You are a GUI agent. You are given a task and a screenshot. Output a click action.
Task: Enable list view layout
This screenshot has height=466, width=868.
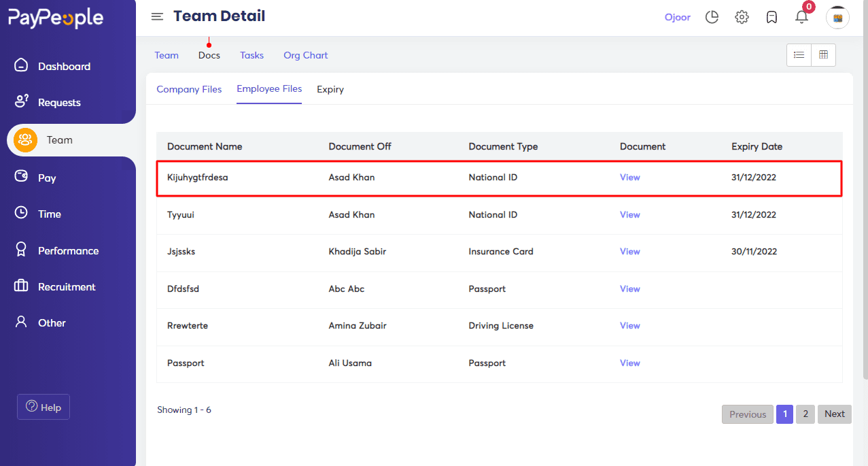799,54
